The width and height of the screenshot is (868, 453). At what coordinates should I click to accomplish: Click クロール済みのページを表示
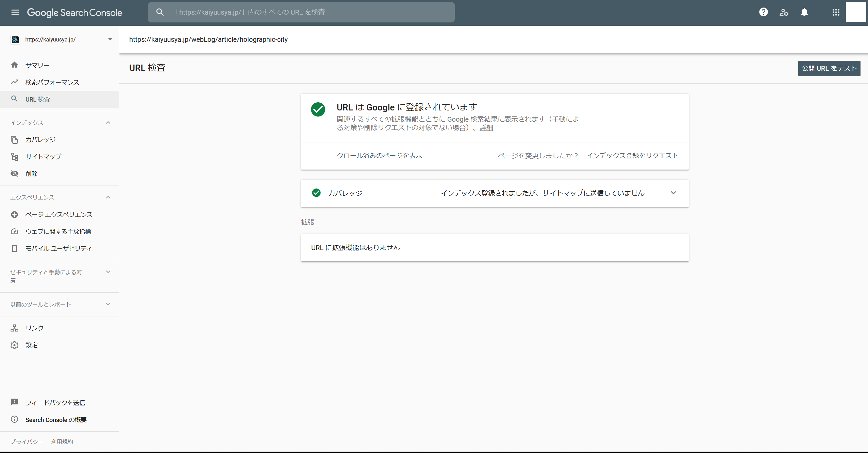point(379,156)
